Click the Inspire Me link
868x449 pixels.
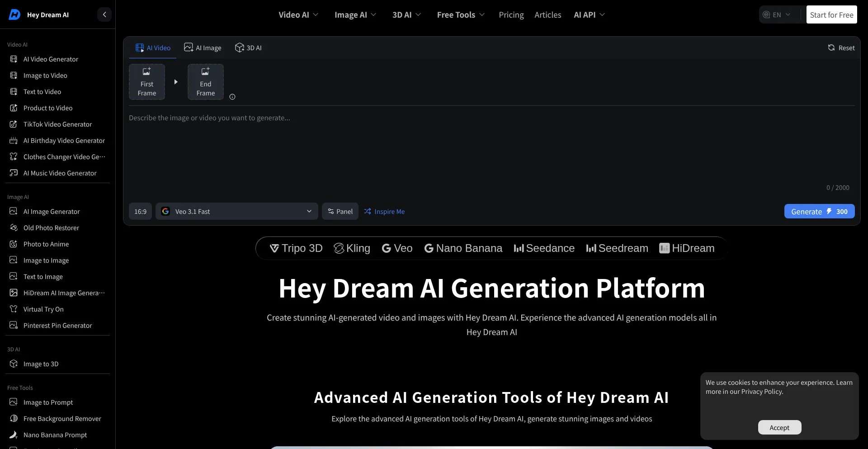click(x=384, y=211)
